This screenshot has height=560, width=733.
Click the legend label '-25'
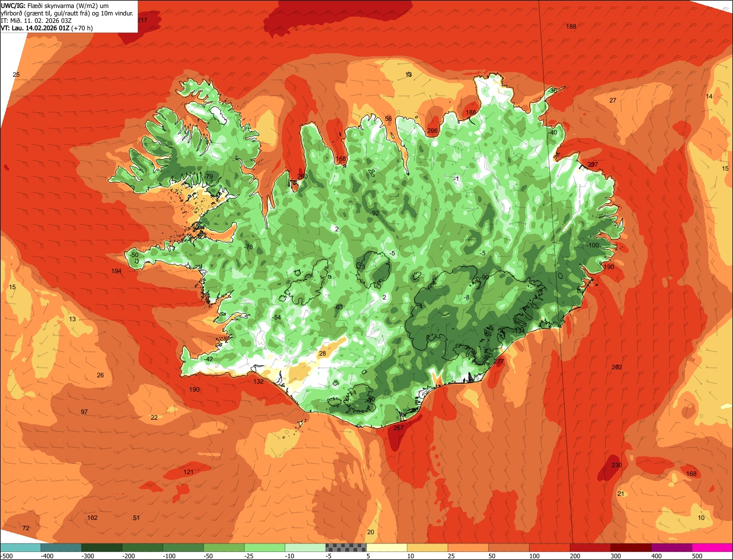tap(250, 556)
